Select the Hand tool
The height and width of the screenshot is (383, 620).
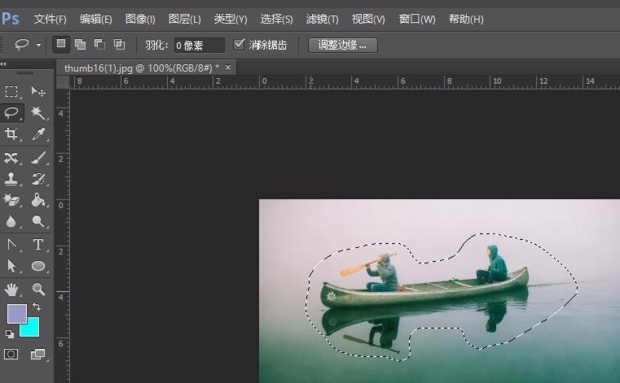pyautogui.click(x=11, y=289)
